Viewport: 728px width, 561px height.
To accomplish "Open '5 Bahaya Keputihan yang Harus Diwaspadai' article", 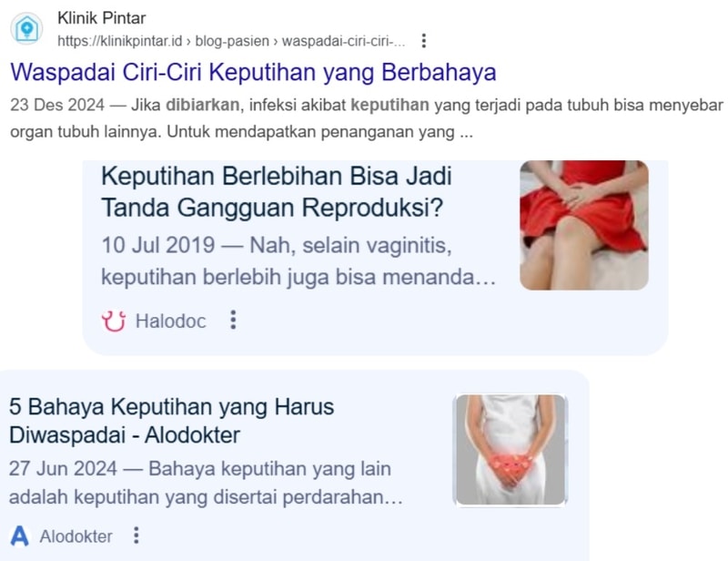I will click(x=171, y=421).
